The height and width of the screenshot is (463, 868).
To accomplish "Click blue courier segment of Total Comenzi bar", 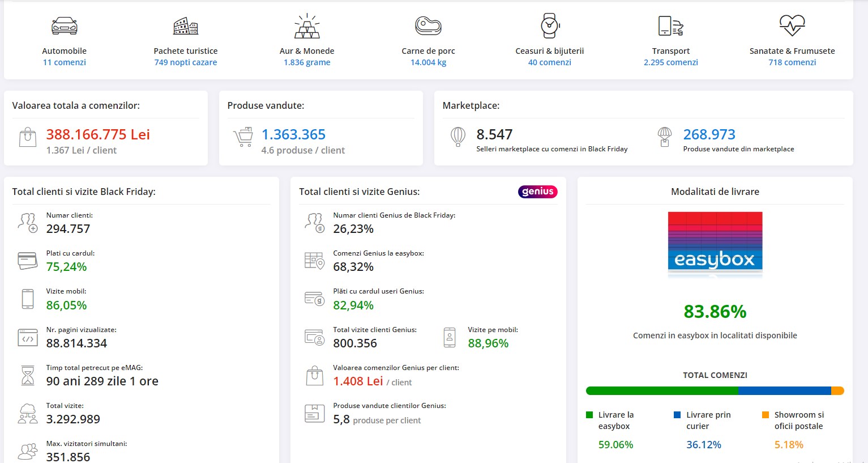I will (784, 390).
